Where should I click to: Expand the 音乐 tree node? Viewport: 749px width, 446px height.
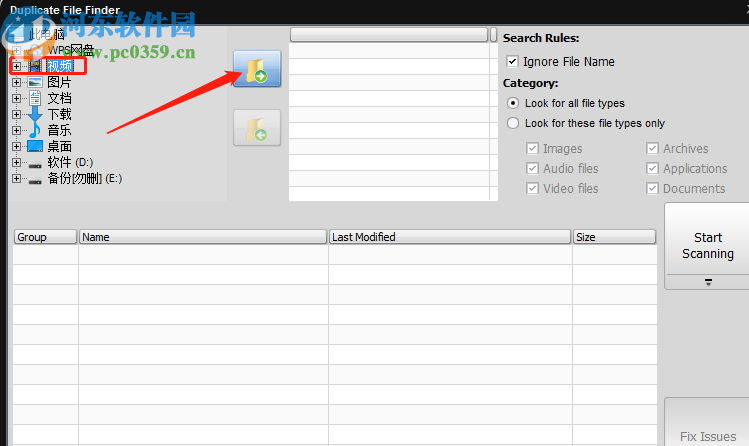pyautogui.click(x=17, y=130)
